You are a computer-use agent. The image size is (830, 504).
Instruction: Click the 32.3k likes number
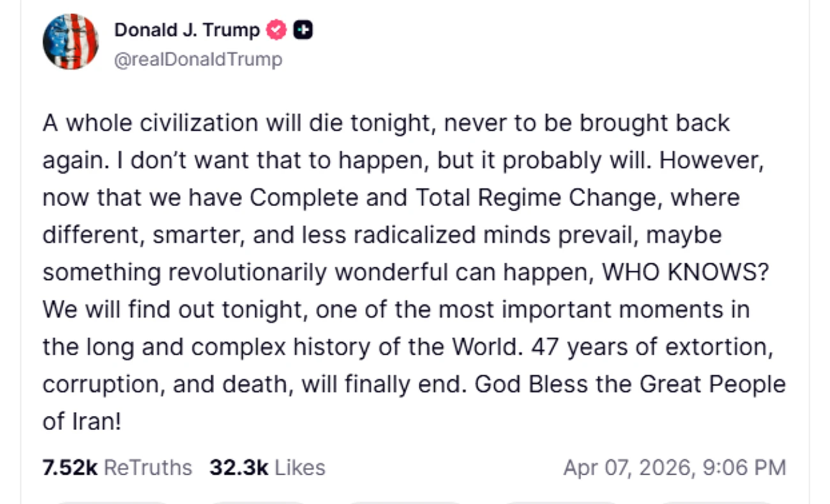pos(239,467)
